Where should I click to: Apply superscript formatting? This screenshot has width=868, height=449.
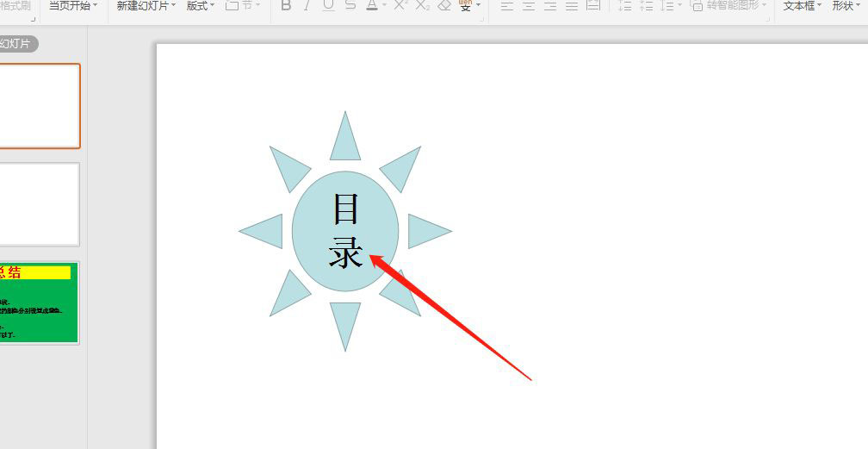coord(400,5)
